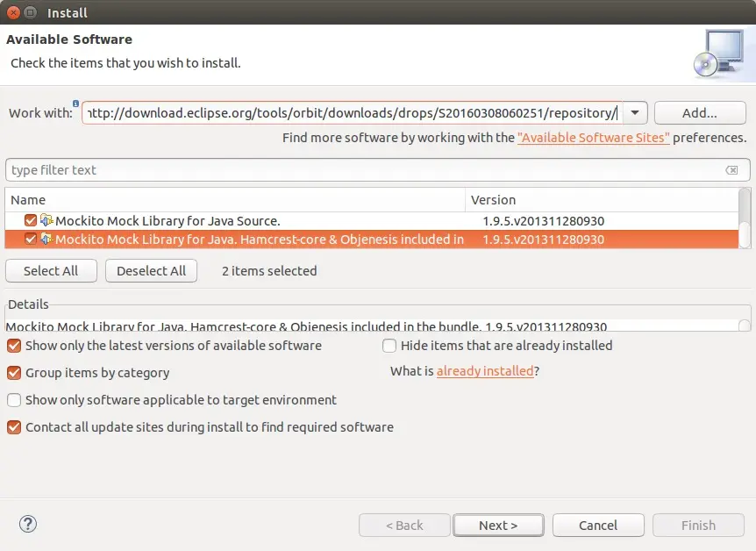Select the Mockito Hamcrest-core & Objenesis included row
This screenshot has height=551, width=756.
click(x=372, y=240)
